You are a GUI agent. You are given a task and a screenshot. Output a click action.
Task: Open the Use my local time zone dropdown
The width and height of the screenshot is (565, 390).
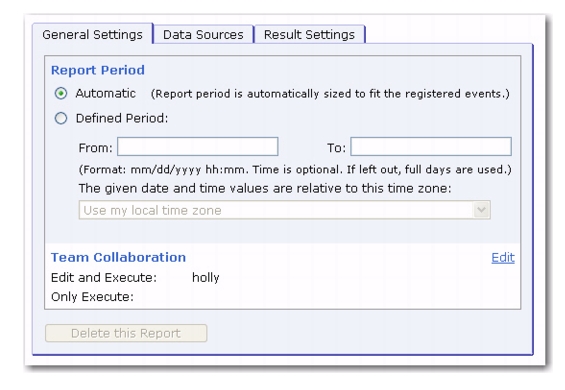pos(284,210)
